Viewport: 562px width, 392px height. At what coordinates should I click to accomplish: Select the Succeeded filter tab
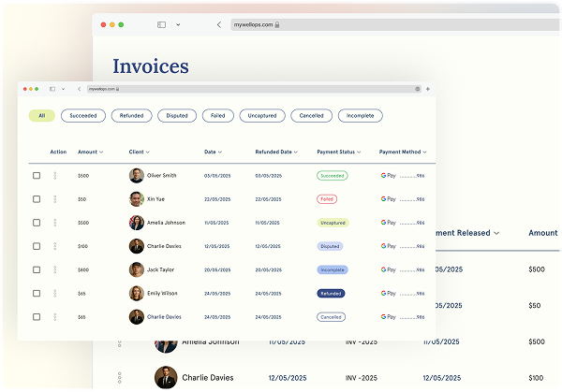coord(83,116)
